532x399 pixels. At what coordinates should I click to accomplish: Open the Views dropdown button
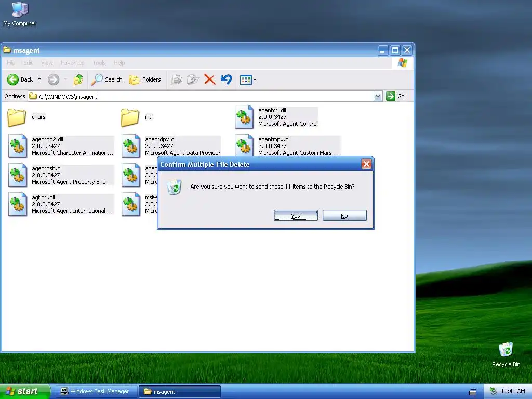coord(248,79)
